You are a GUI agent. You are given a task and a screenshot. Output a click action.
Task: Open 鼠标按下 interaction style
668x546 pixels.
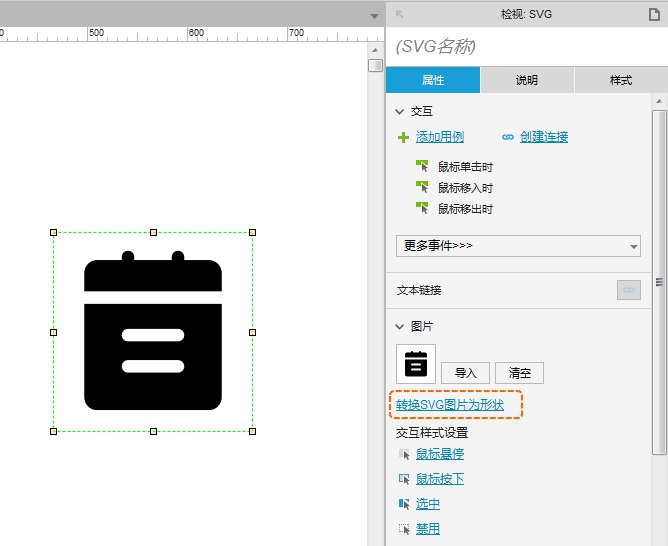click(440, 479)
